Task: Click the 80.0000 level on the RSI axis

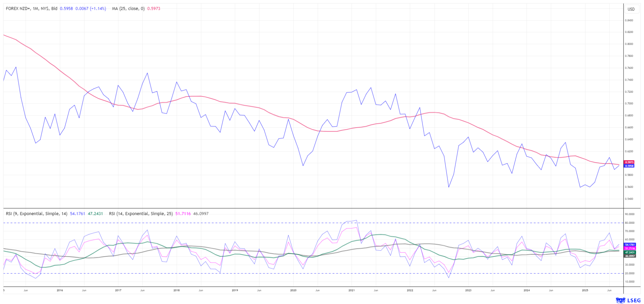Action: point(630,223)
